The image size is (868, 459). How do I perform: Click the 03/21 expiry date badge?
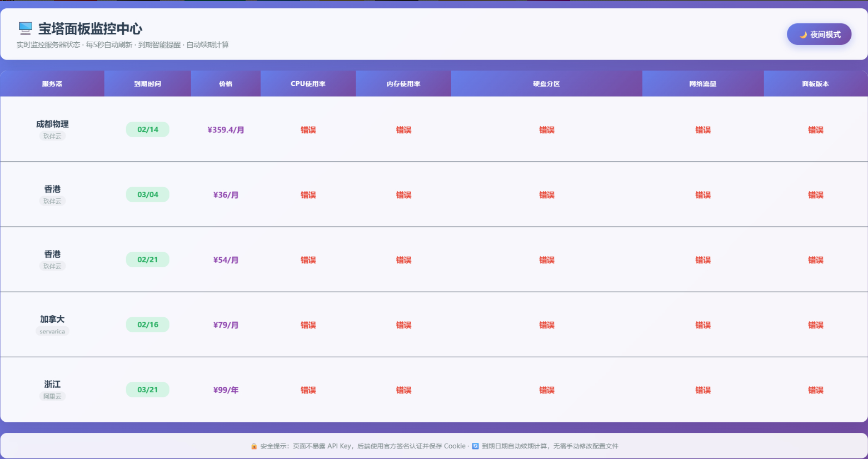click(148, 390)
